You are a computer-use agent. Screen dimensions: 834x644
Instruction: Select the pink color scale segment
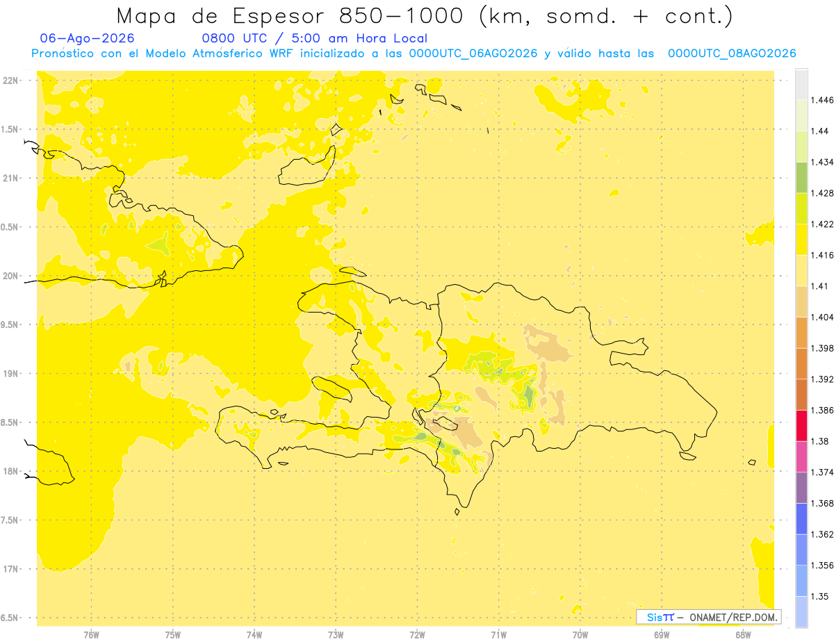(x=801, y=456)
